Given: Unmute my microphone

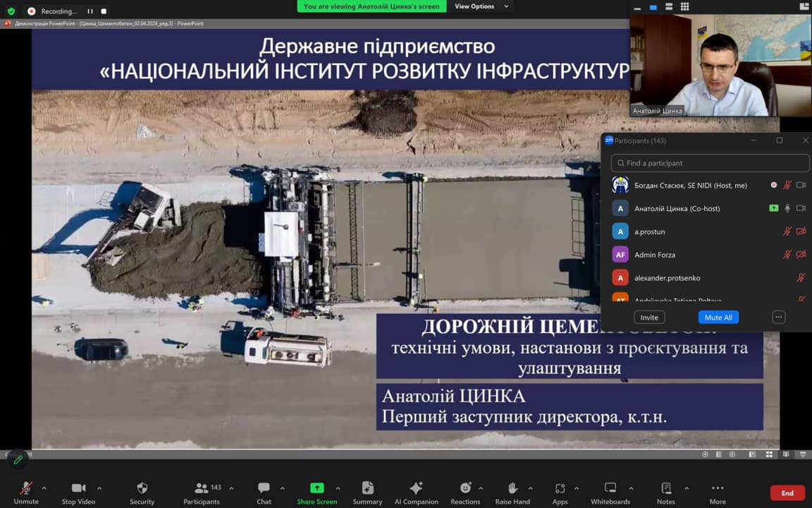Looking at the screenshot, I should 26,488.
